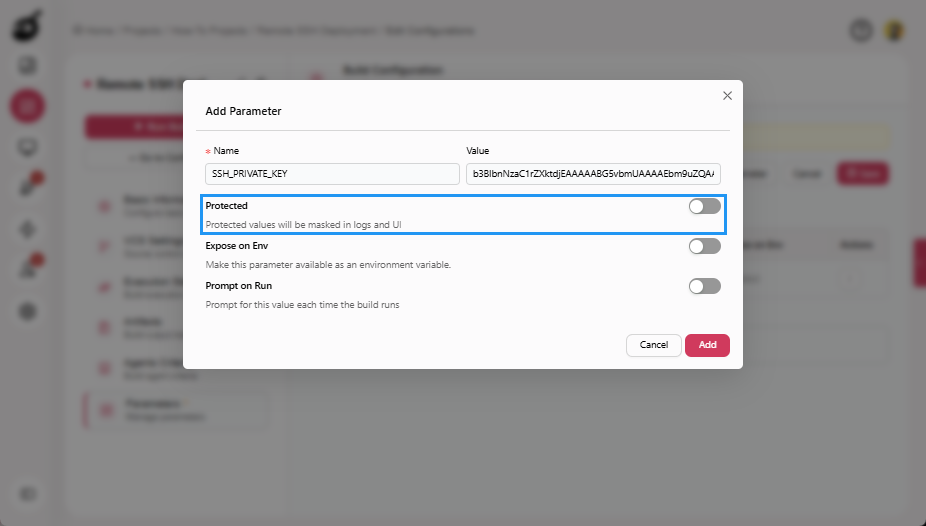Toggle Prompt on Run switch
The width and height of the screenshot is (926, 526).
705,286
